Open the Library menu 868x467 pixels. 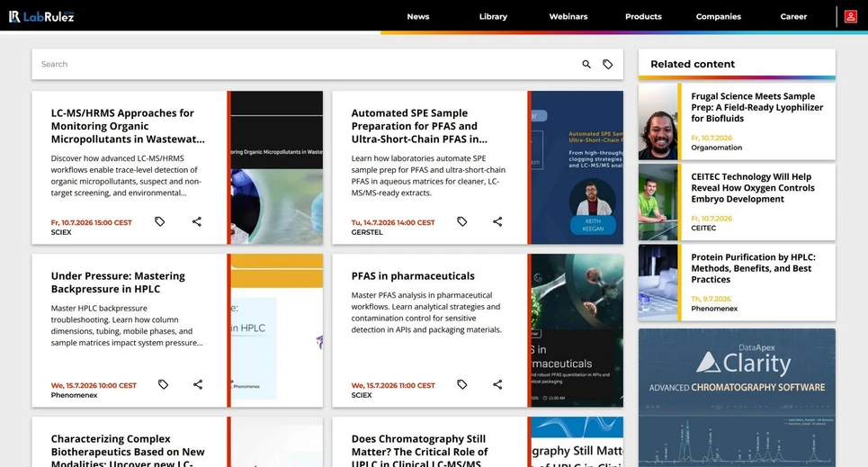point(493,16)
